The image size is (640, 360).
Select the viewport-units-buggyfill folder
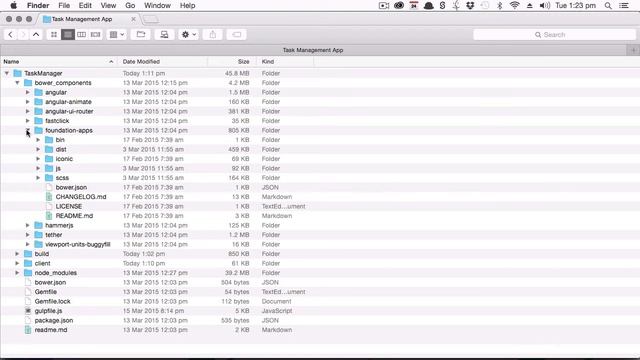point(78,244)
